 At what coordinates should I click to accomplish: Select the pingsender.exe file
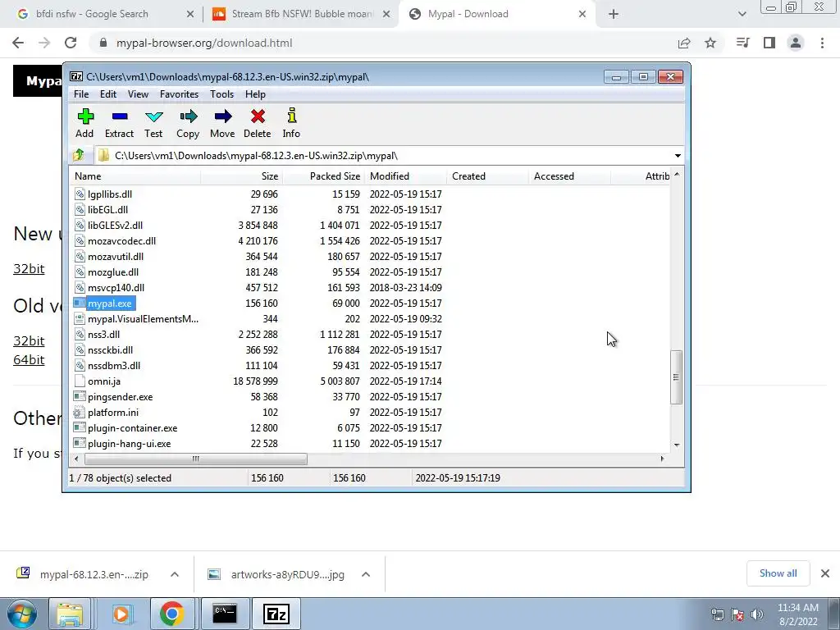120,396
